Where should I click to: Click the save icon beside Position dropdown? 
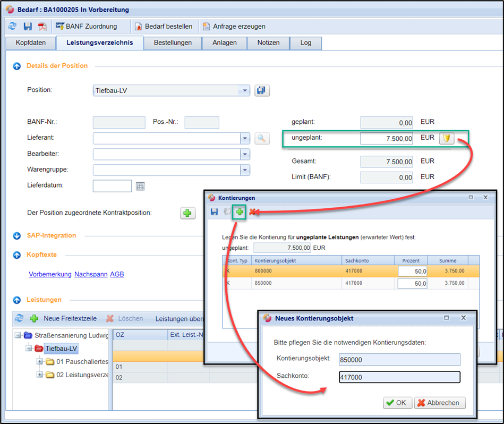[262, 90]
